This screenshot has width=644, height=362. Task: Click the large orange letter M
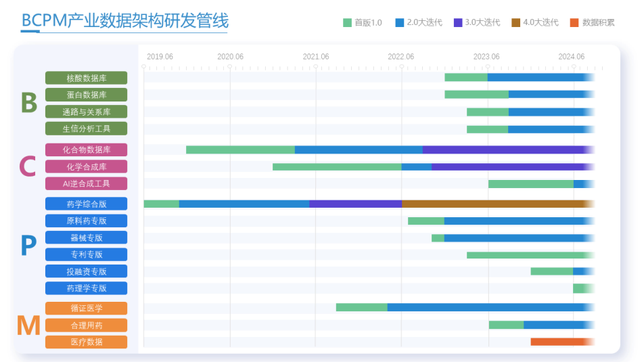pos(28,325)
